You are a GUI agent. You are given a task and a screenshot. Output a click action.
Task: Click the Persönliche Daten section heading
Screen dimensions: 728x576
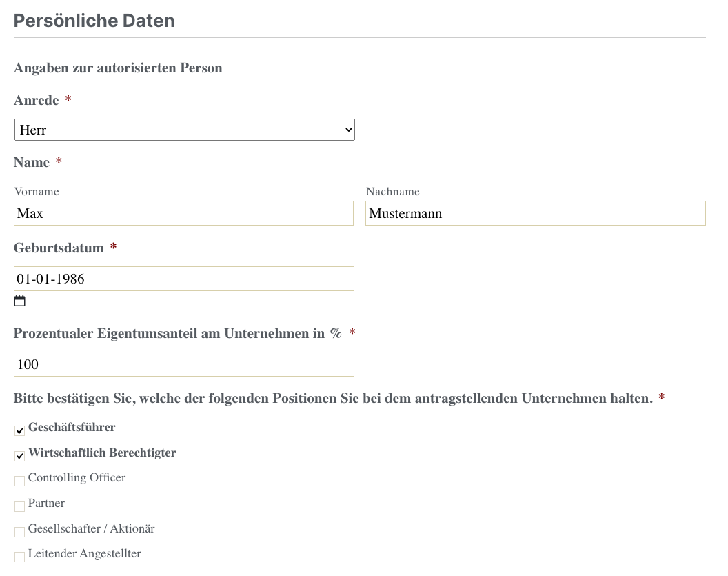pyautogui.click(x=94, y=21)
